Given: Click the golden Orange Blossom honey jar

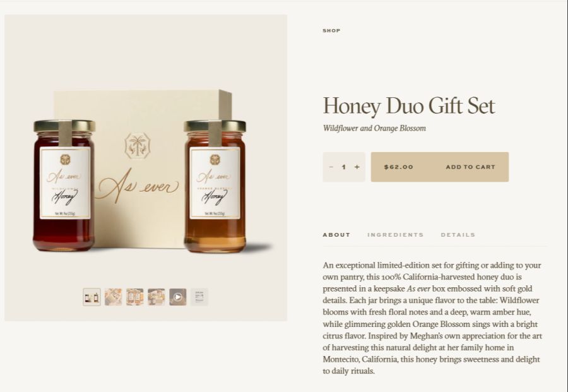Looking at the screenshot, I should click(x=215, y=186).
